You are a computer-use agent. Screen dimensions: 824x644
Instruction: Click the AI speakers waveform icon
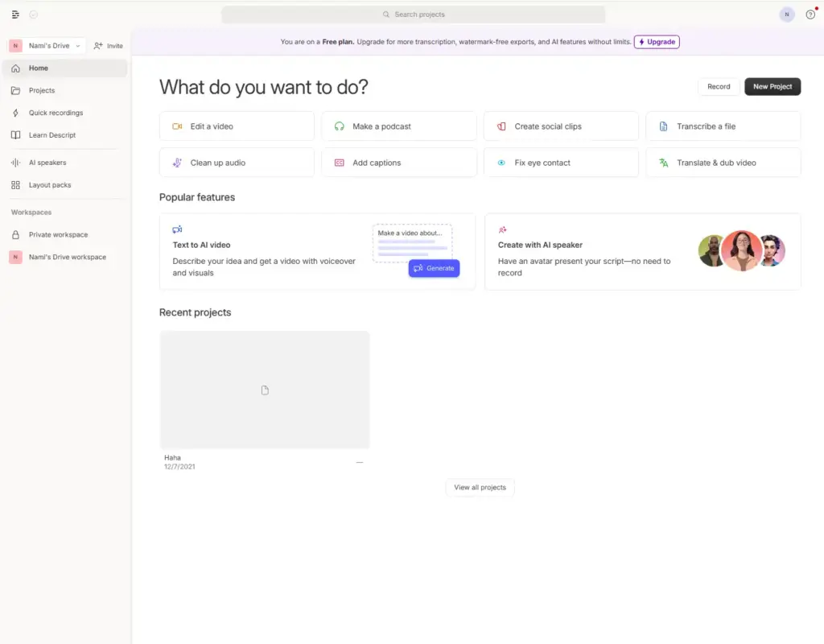coord(16,163)
